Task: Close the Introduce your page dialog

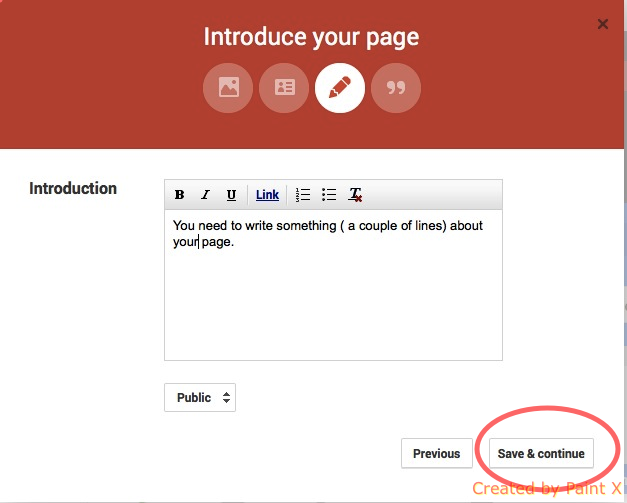Action: [602, 24]
